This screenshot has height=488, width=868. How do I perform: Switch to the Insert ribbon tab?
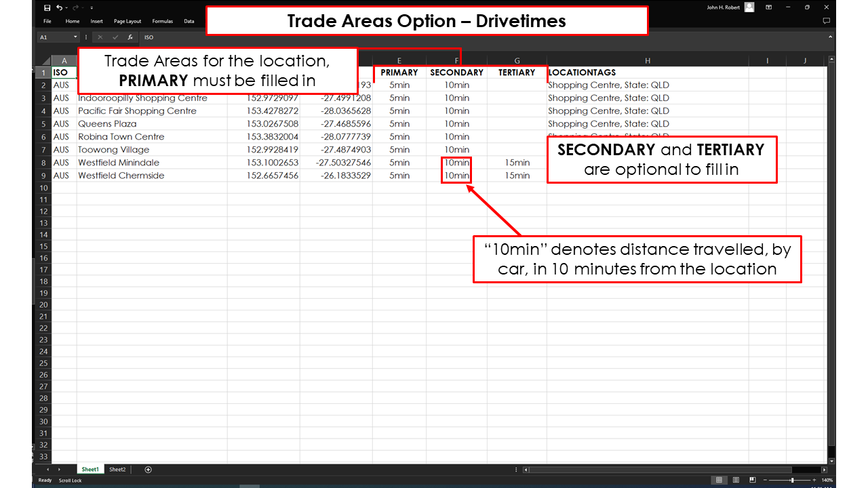[97, 21]
